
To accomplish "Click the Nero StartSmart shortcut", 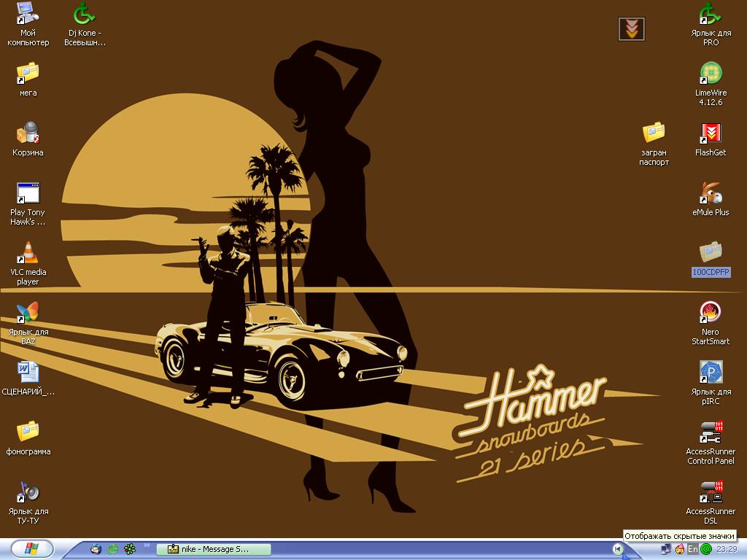I will coord(710,313).
